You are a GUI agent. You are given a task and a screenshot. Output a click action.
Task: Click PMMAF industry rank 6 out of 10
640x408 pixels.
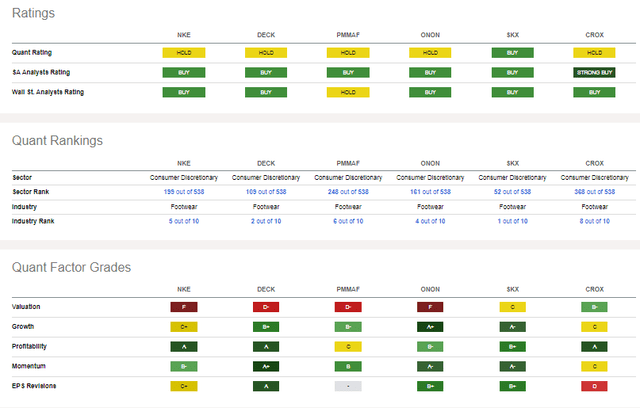tap(348, 221)
